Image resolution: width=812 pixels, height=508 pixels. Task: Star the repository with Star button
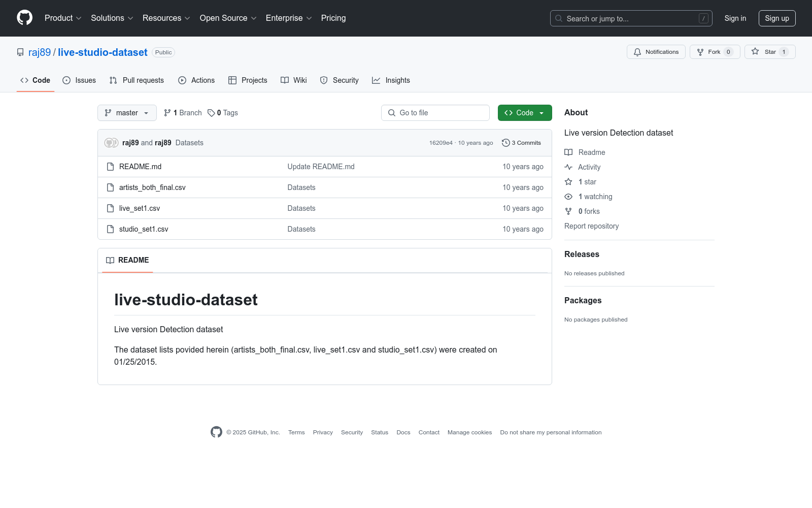click(770, 52)
